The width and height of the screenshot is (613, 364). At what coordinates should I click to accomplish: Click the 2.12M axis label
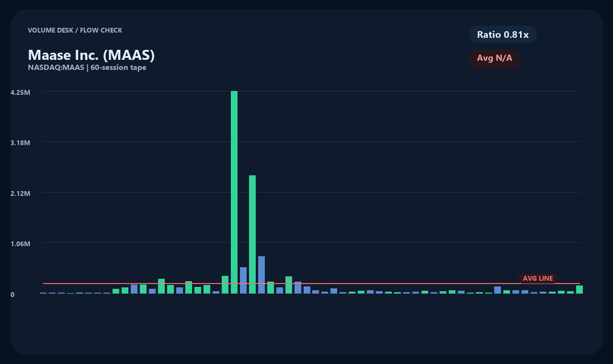point(21,193)
